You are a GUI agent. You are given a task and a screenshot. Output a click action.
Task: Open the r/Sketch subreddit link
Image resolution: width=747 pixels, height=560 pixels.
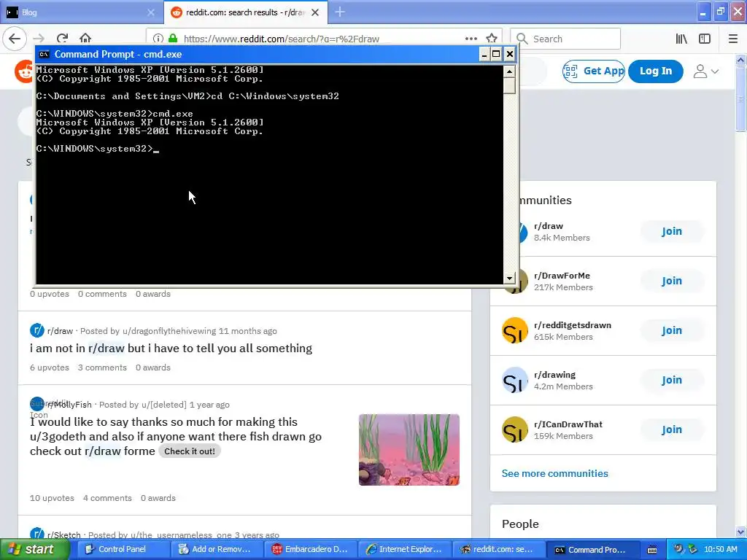pos(64,534)
